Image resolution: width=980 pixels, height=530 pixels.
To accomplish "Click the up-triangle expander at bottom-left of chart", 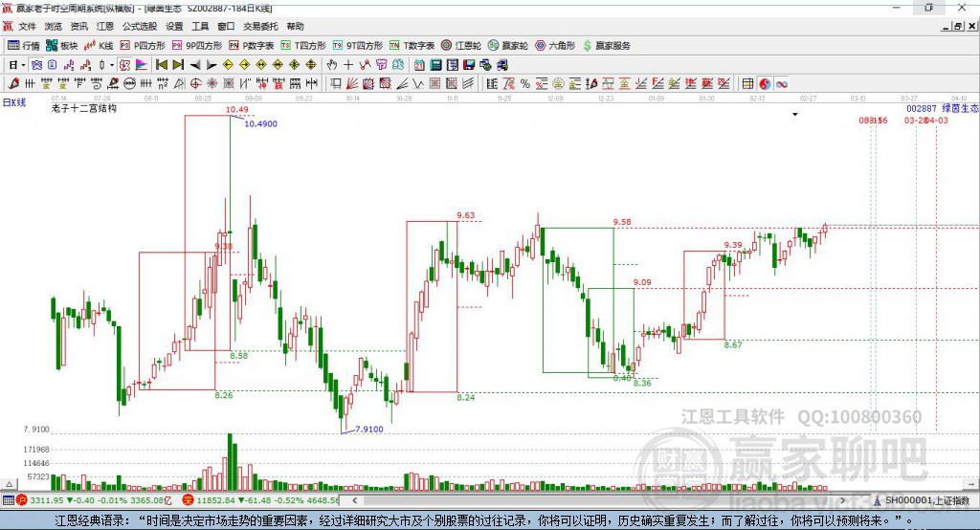I will (x=9, y=484).
